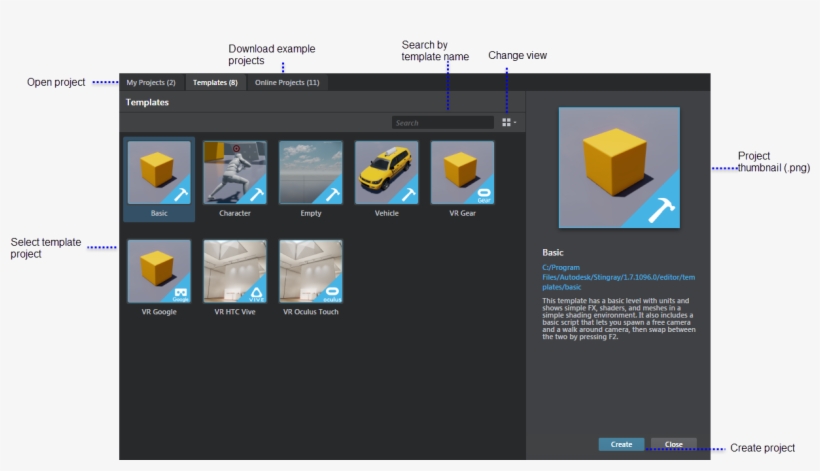Select the VR Google template thumbnail
820x471 pixels.
159,271
